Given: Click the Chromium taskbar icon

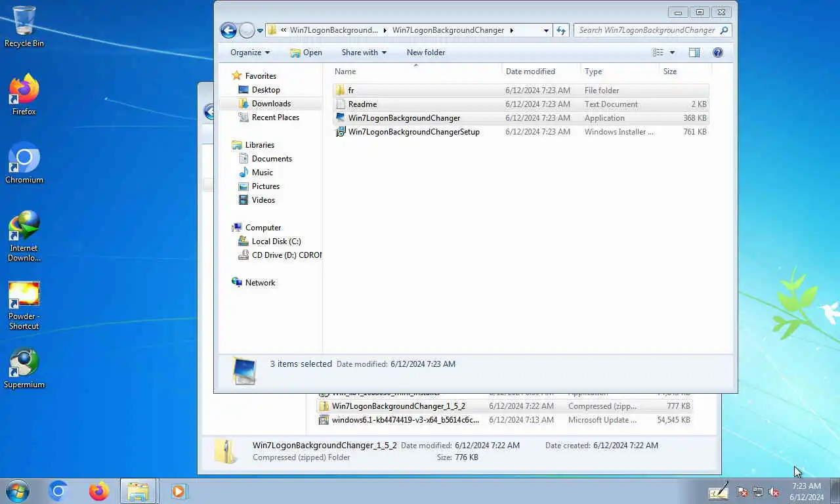Looking at the screenshot, I should (58, 491).
